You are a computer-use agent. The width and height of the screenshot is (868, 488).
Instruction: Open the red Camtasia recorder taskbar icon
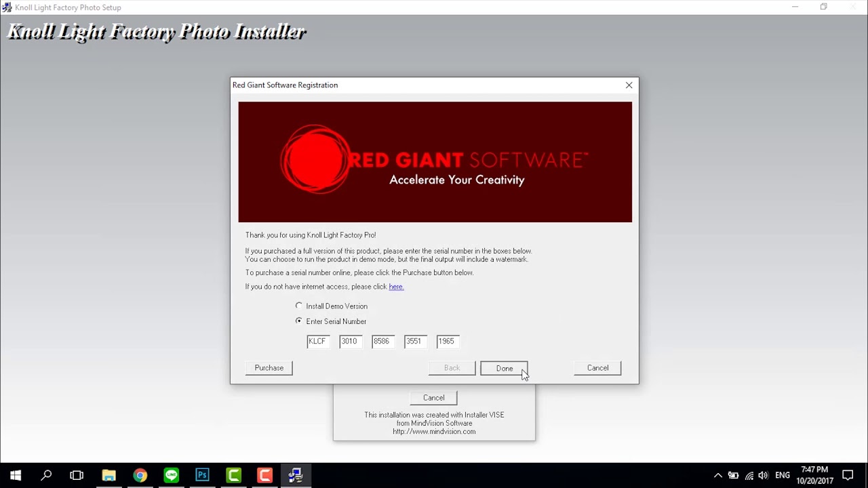[264, 475]
